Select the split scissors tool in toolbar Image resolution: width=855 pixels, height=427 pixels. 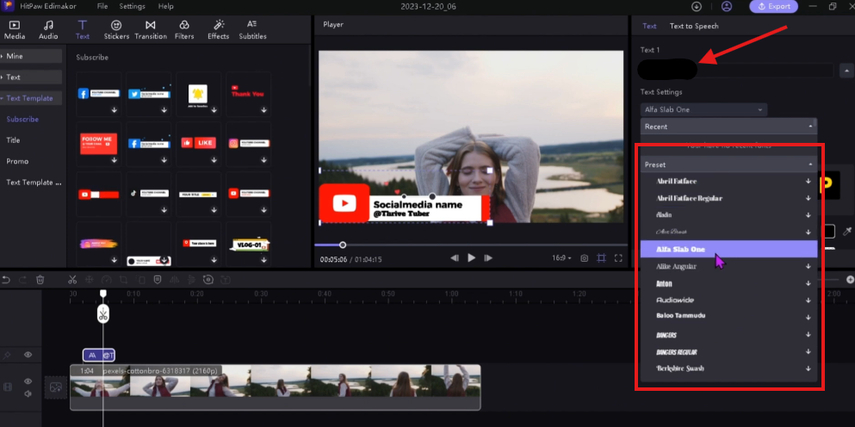click(x=72, y=280)
